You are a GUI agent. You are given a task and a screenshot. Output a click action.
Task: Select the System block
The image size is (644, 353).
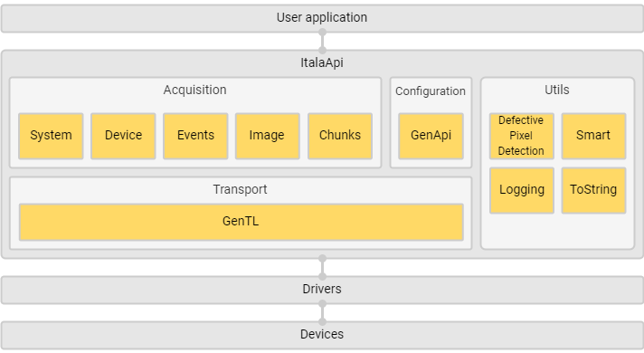(x=51, y=136)
